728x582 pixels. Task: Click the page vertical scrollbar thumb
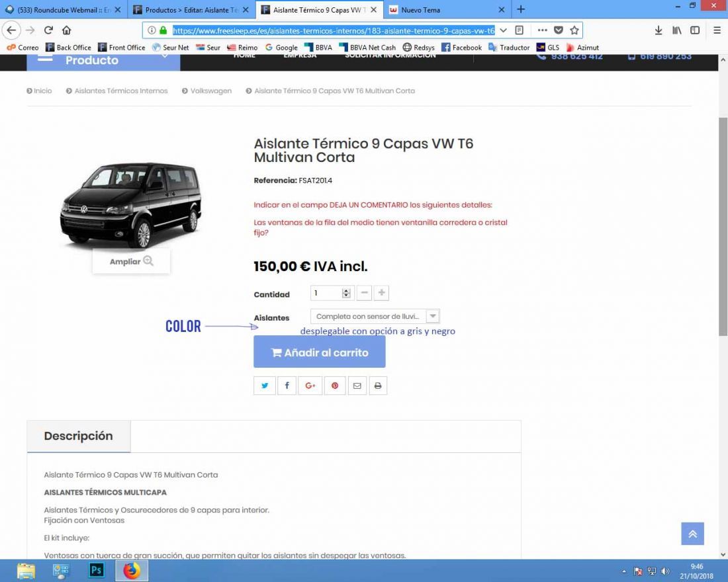pos(723,226)
